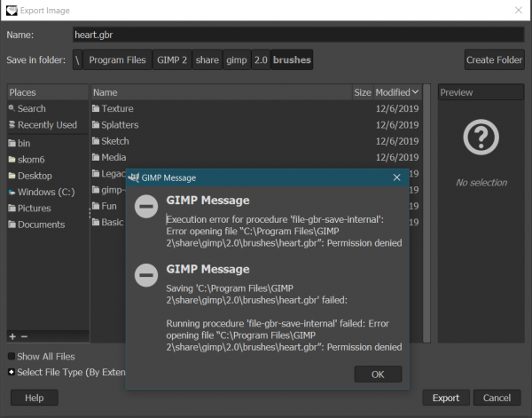
Task: Close the GIMP Message dialog
Action: pos(396,177)
